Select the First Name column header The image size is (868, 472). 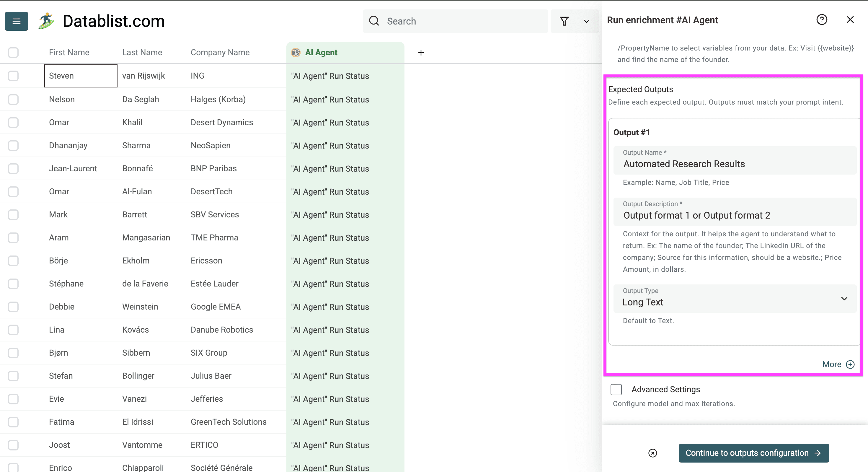69,52
